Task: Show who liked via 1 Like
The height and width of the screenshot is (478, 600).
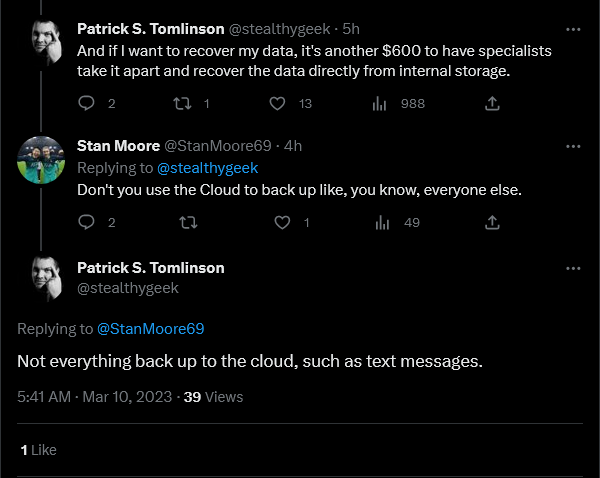Action: 38,450
